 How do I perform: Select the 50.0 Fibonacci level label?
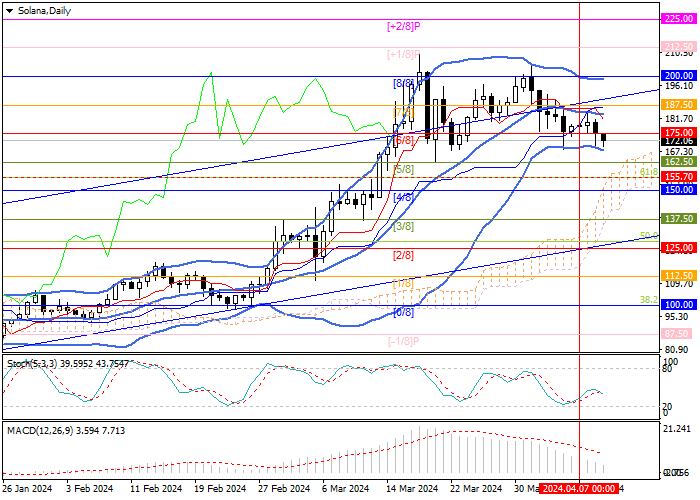pos(649,235)
